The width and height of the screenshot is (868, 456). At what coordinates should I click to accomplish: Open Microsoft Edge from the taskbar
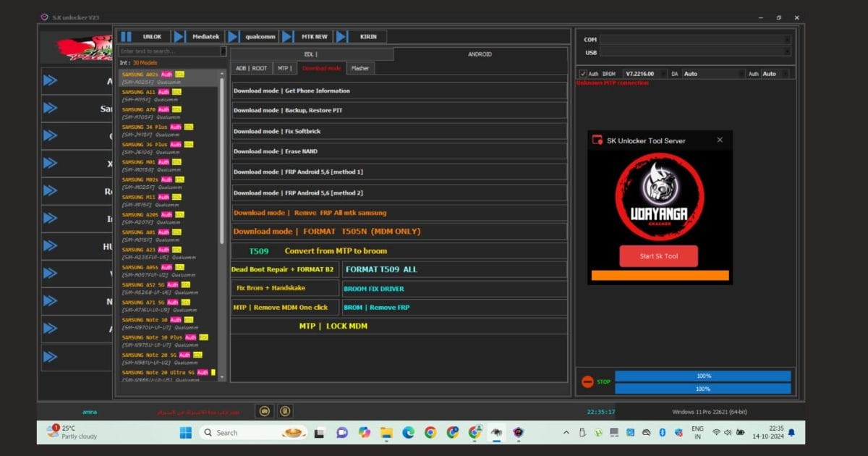(409, 432)
